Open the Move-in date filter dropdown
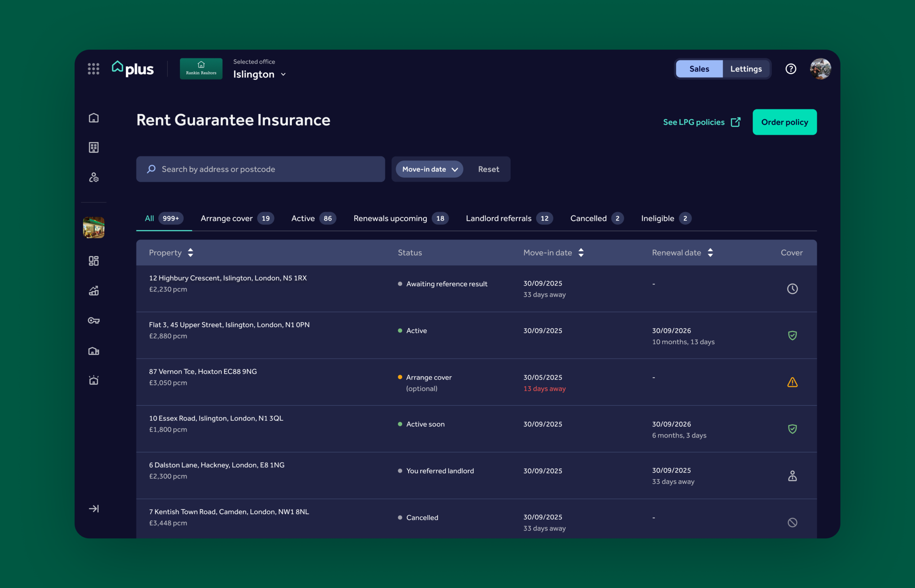The height and width of the screenshot is (588, 915). [429, 169]
